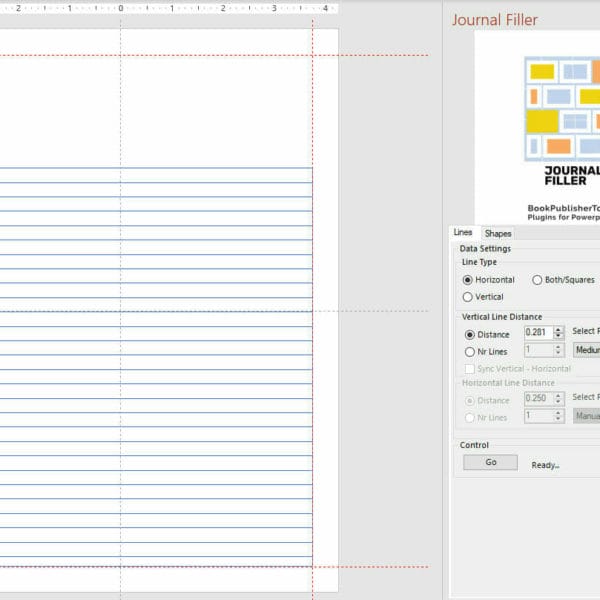Open the Medium preset dropdown

point(586,350)
